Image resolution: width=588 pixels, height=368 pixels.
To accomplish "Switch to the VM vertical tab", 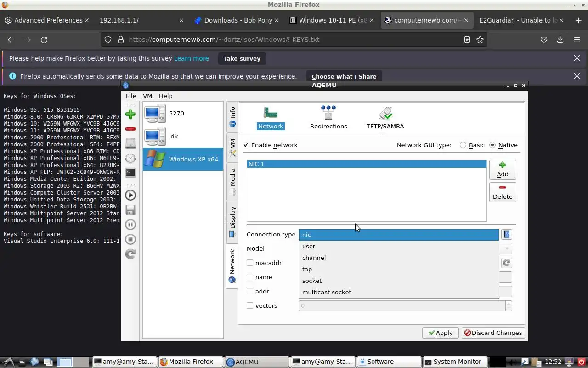I will 232,147.
